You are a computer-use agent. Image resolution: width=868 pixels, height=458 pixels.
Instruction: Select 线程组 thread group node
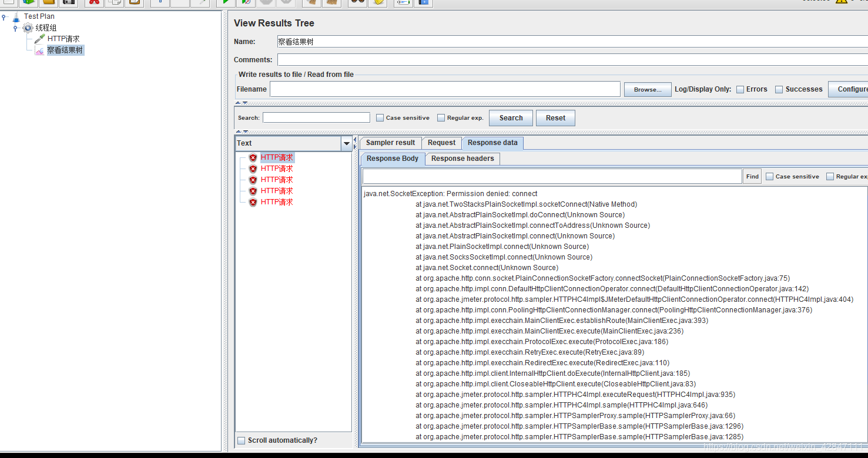pos(46,28)
